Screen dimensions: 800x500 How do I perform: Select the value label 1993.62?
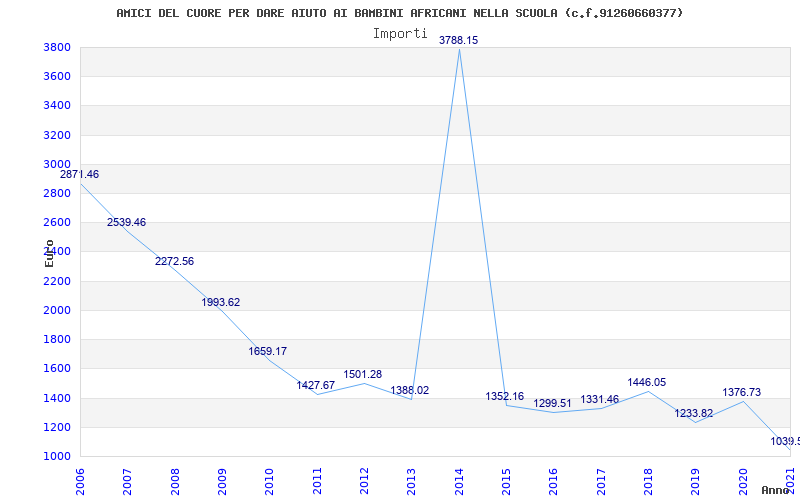221,303
